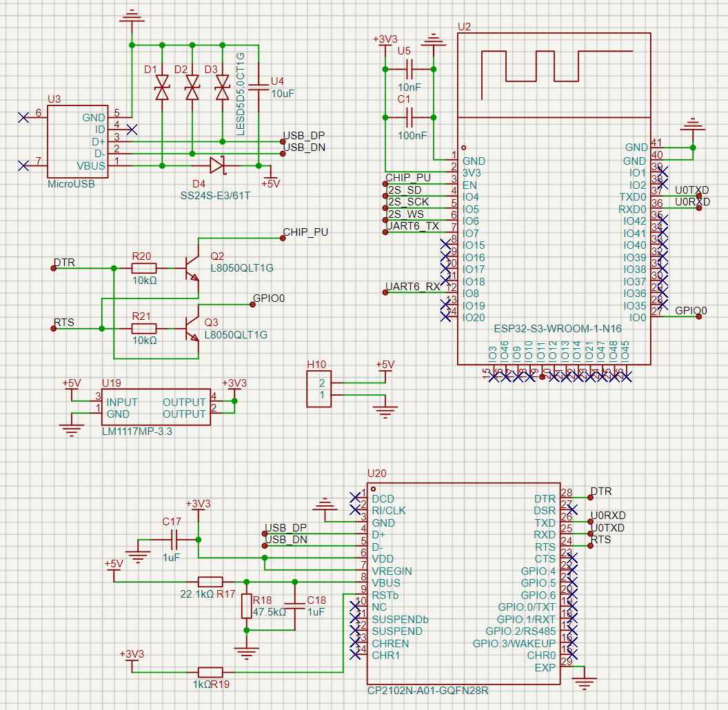Image resolution: width=728 pixels, height=710 pixels.
Task: Select the U0RXD net label at CP2102N pin 26
Action: click(x=608, y=516)
